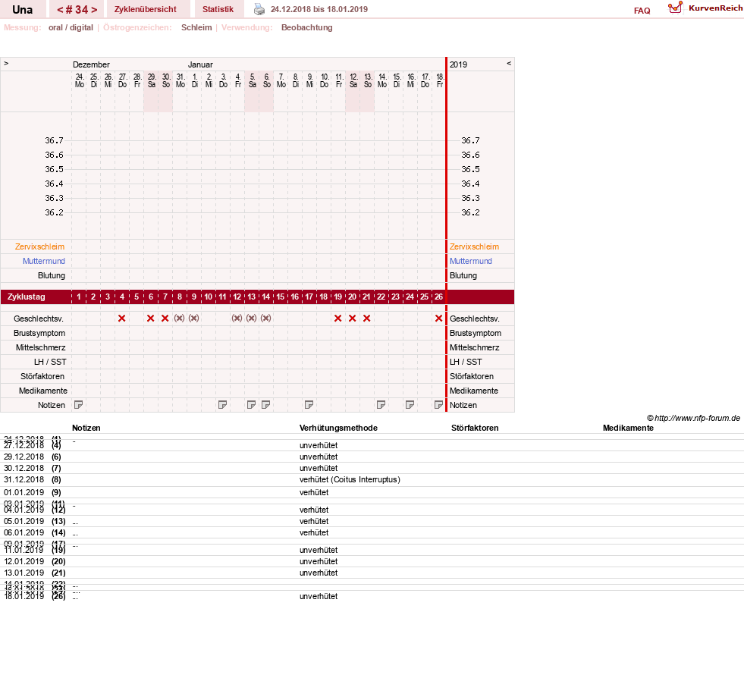This screenshot has width=744, height=700.
Task: Open the FAQ link
Action: [642, 11]
